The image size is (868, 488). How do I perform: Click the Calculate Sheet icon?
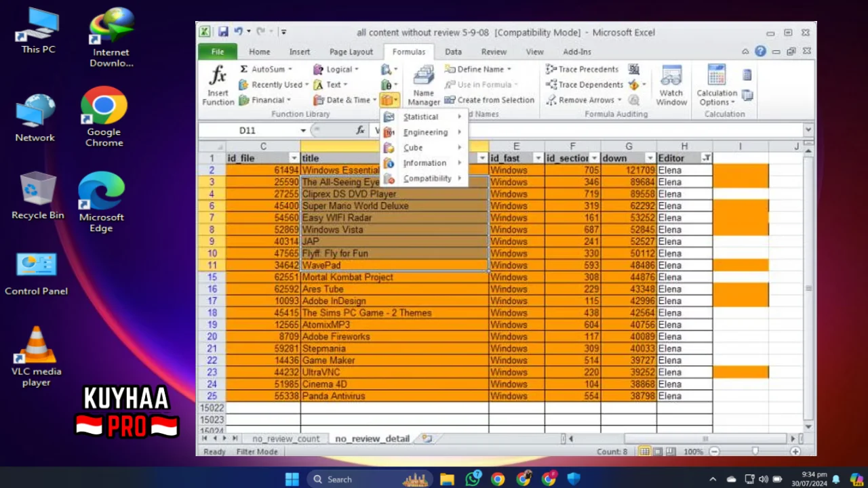tap(747, 96)
